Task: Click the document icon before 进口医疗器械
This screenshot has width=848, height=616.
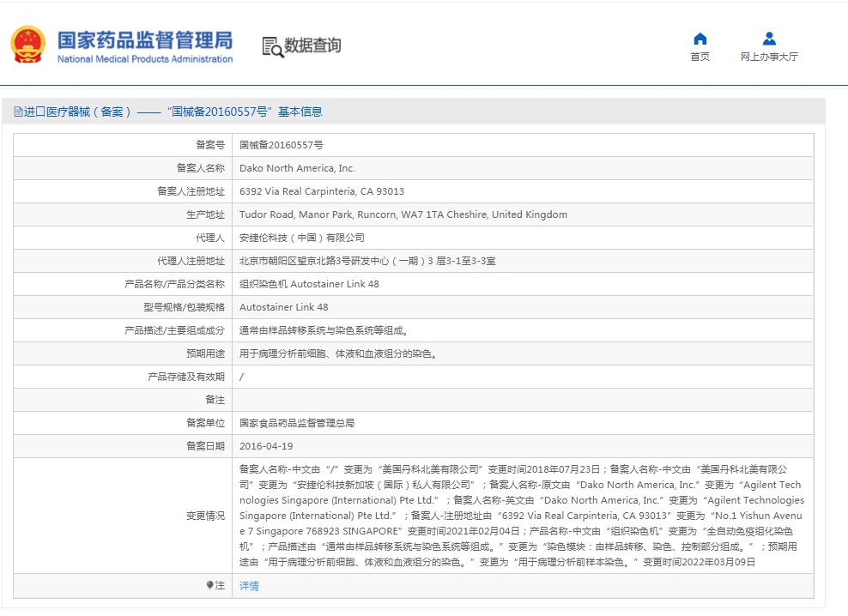Action: tap(18, 112)
